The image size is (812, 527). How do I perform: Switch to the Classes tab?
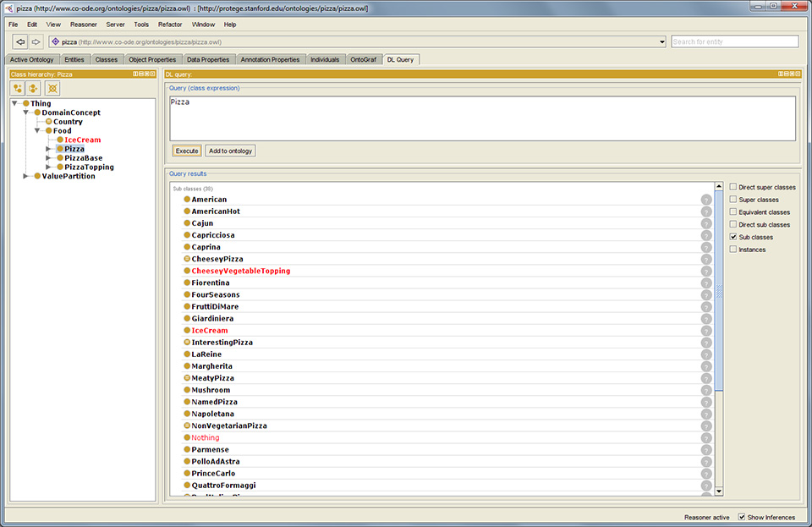107,59
